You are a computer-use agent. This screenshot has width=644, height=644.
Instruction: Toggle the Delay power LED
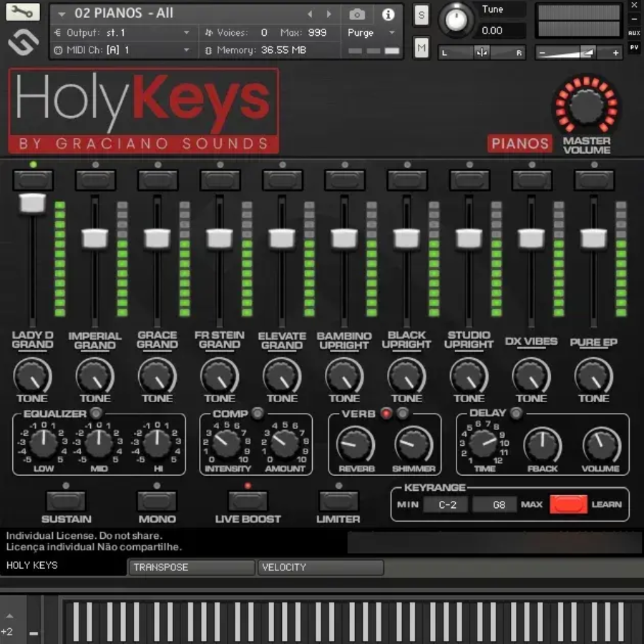tap(516, 413)
